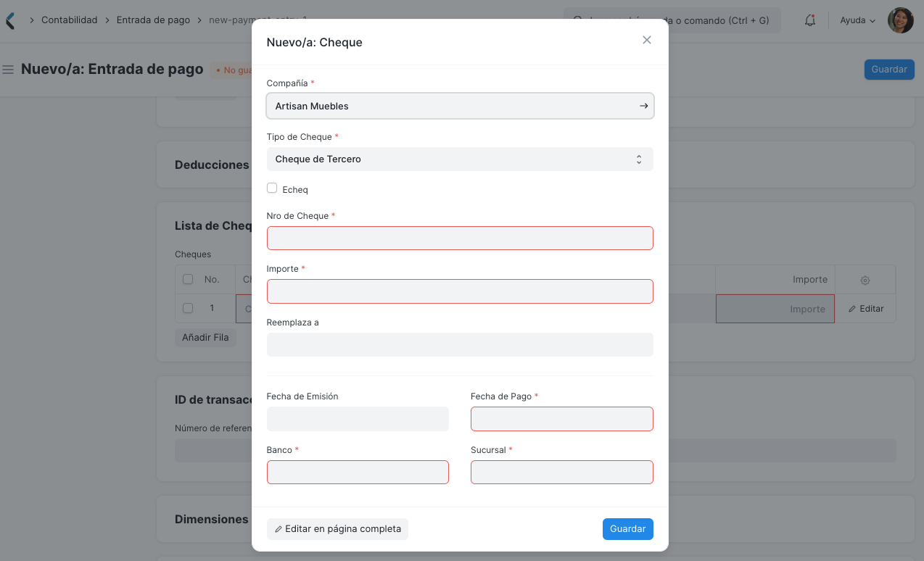
Task: Open the Ayuda menu
Action: pos(857,20)
